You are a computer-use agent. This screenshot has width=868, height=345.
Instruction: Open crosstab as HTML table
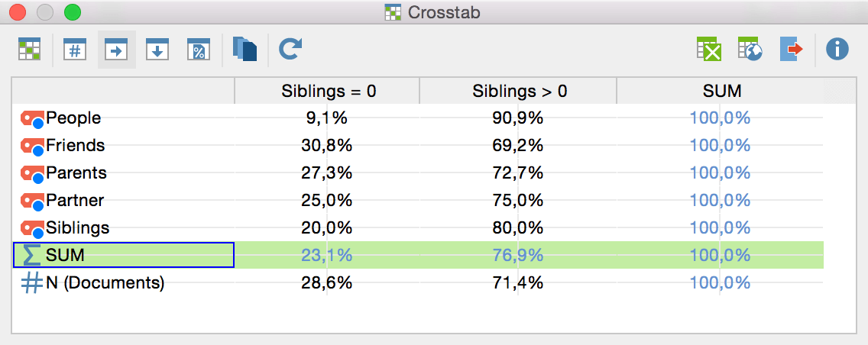750,49
